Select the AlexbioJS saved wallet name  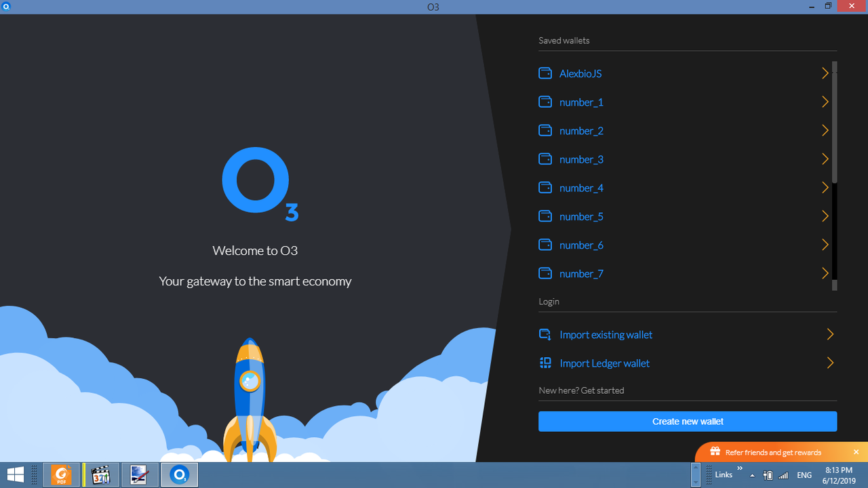click(x=580, y=74)
